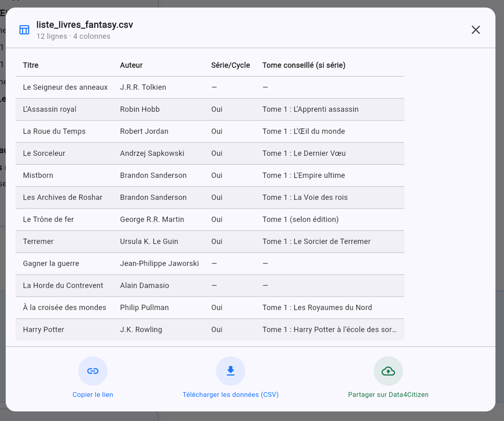Image resolution: width=504 pixels, height=421 pixels.
Task: Click 'Partager sur Data4Citizen'
Action: pyautogui.click(x=388, y=394)
